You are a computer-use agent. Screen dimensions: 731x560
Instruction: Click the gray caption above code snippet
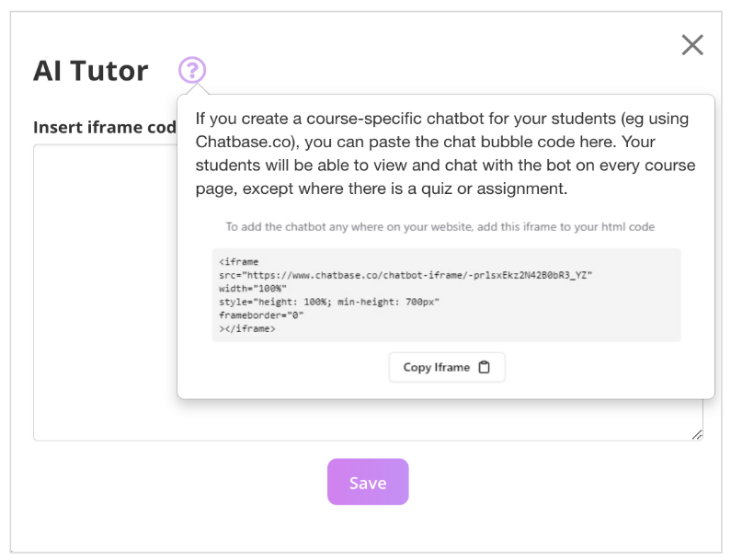click(440, 226)
